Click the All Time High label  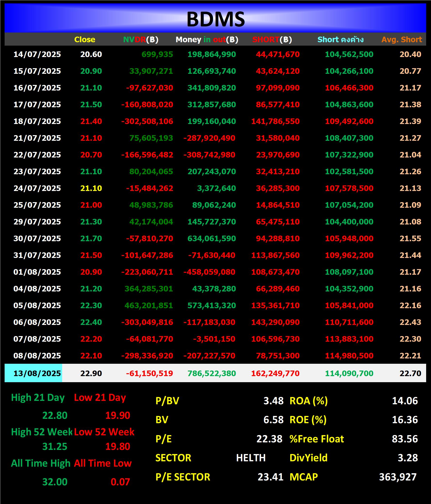tap(41, 463)
